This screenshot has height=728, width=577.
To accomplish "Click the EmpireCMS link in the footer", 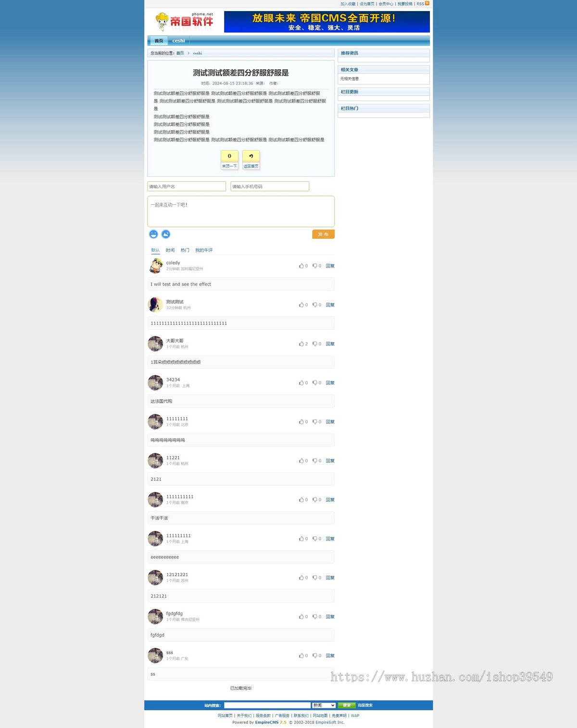I will [x=271, y=722].
